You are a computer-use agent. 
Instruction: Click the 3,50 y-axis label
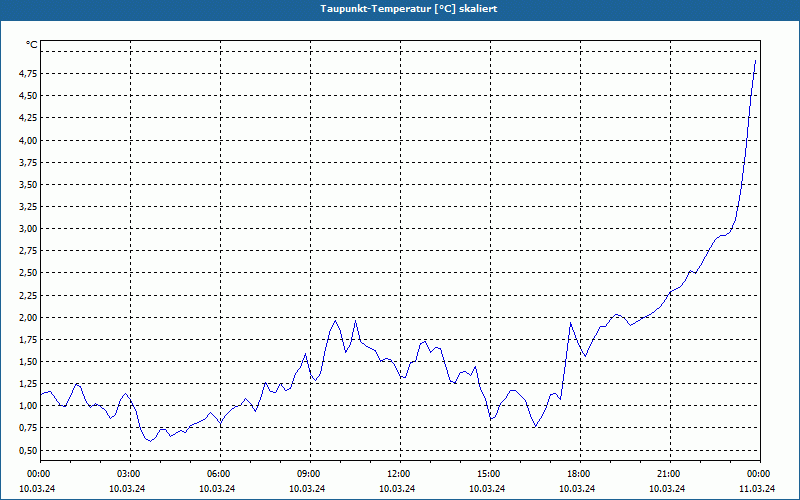[28, 185]
